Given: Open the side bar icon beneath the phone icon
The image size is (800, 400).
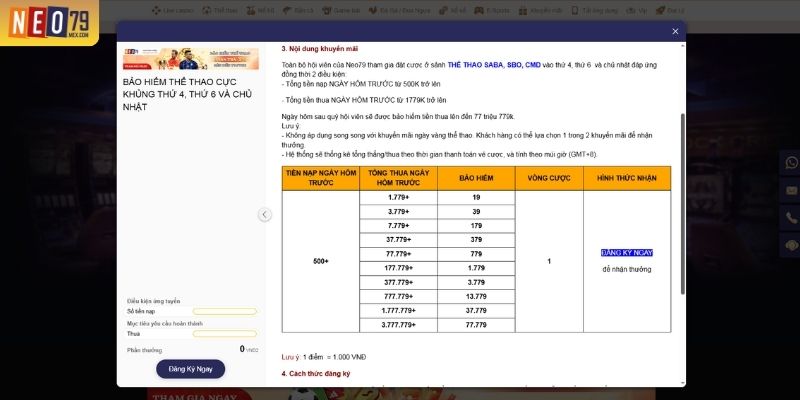Looking at the screenshot, I should tap(791, 245).
